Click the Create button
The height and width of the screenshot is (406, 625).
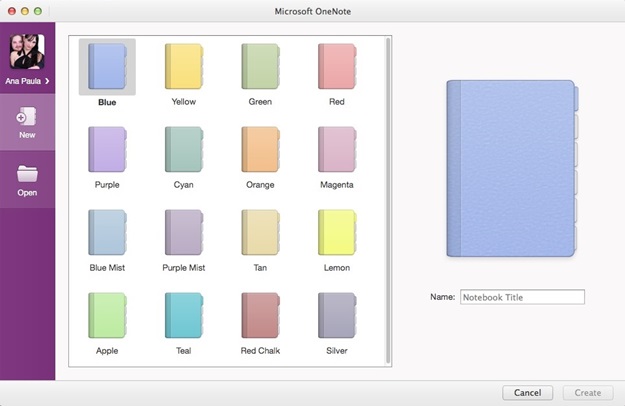click(588, 393)
